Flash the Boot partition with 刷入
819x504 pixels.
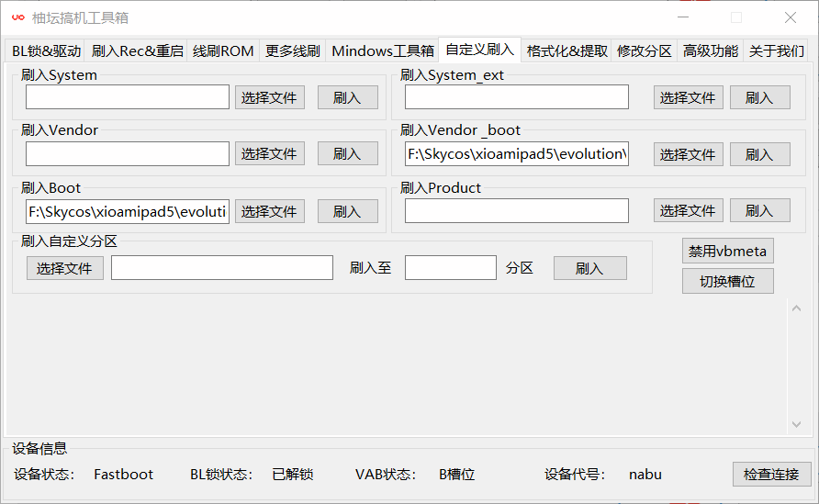click(x=347, y=211)
